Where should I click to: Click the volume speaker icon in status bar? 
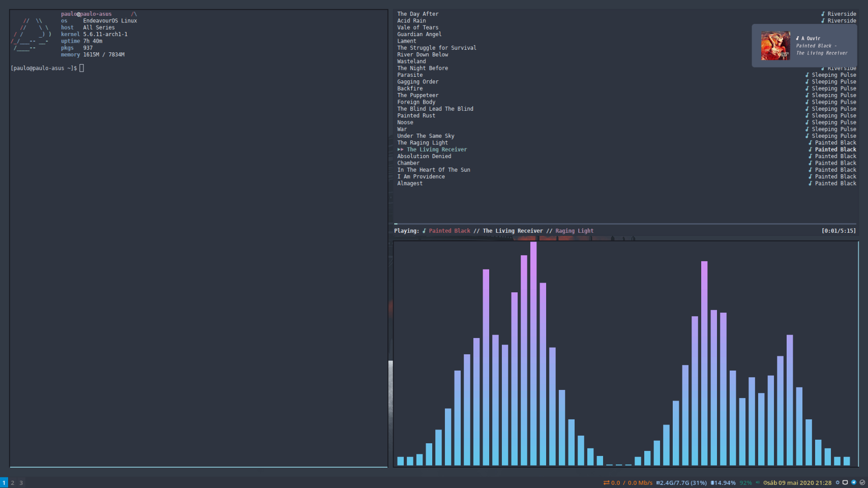758,482
